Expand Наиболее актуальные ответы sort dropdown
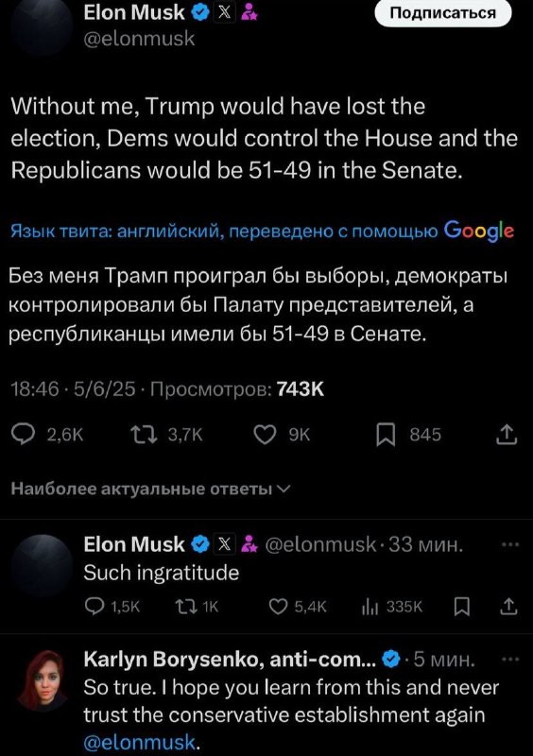Image resolution: width=533 pixels, height=756 pixels. tap(150, 489)
